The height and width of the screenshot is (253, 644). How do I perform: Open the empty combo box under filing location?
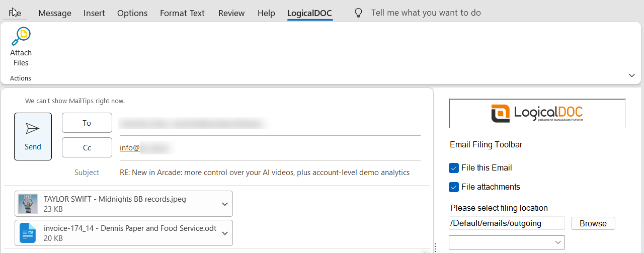click(x=507, y=242)
